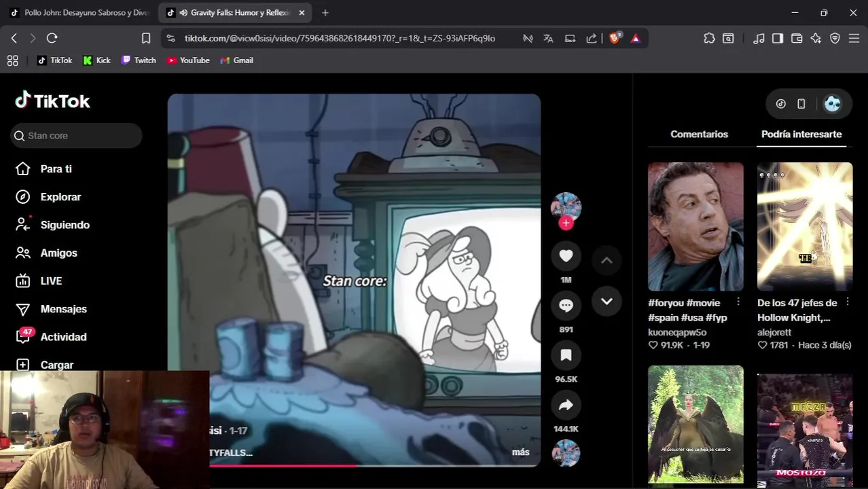Open the browser hamburger menu
Image resolution: width=868 pixels, height=489 pixels.
[x=854, y=39]
